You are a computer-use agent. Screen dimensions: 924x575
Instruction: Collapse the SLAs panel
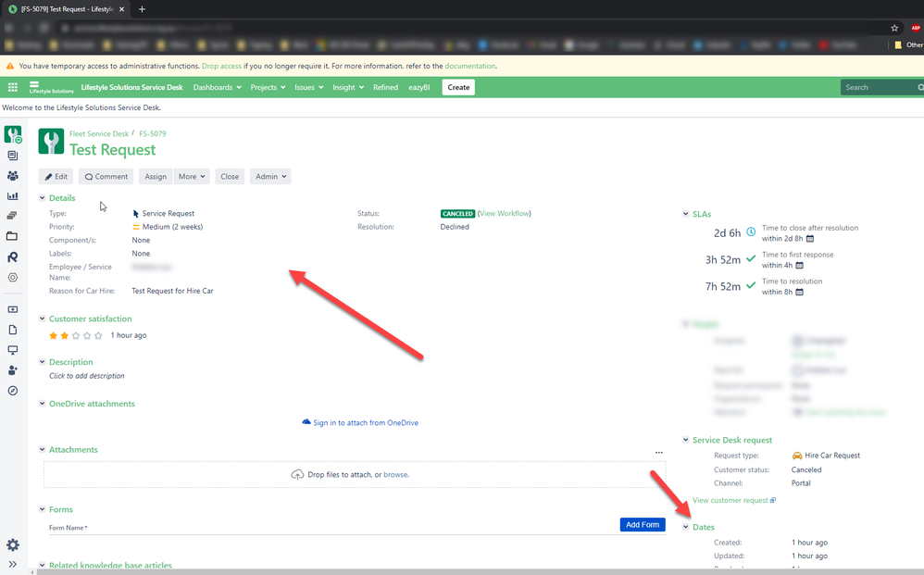coord(685,214)
